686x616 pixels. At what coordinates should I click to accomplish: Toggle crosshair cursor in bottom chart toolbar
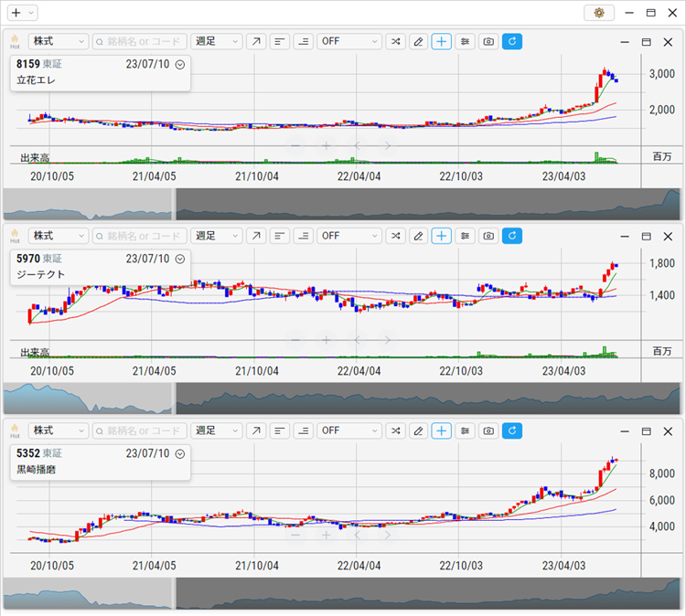[442, 430]
